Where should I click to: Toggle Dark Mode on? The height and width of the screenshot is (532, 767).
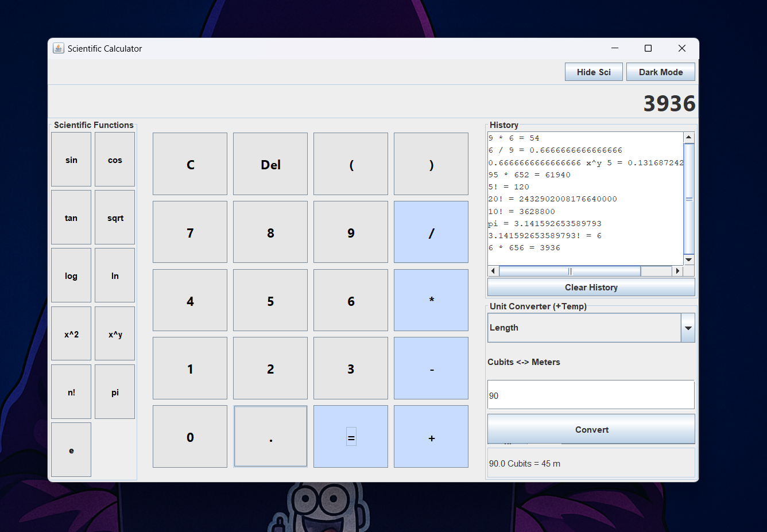(661, 72)
